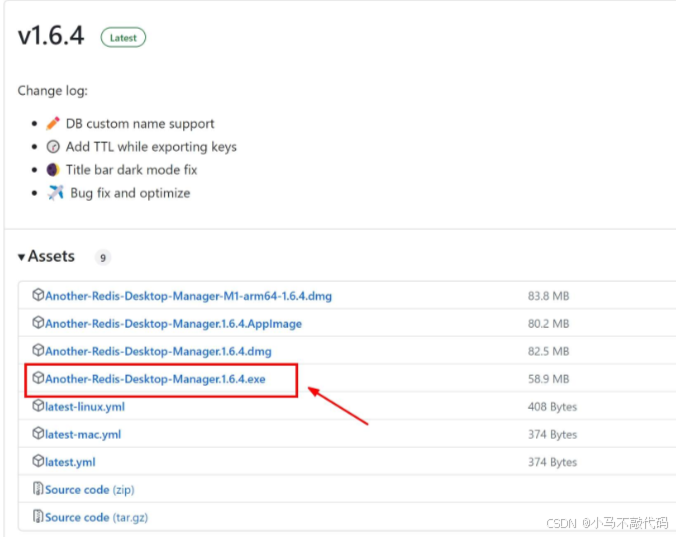This screenshot has width=676, height=537.
Task: Click the Assets count badge 9
Action: [103, 257]
